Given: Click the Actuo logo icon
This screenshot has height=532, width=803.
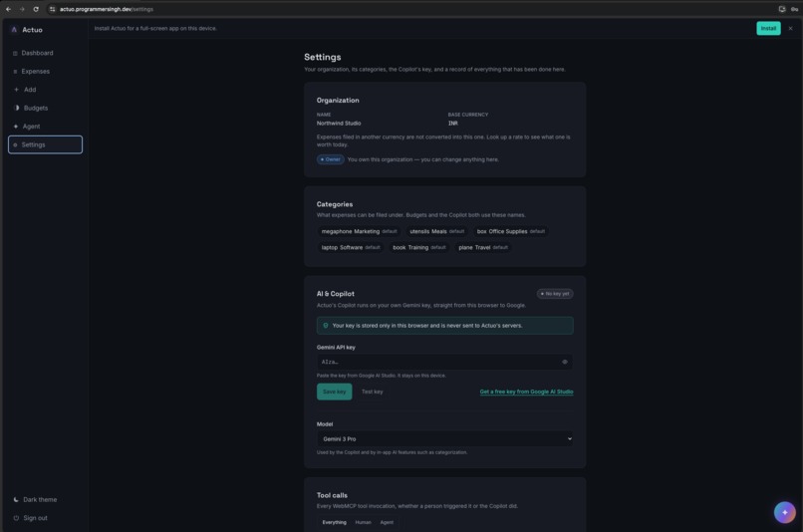Looking at the screenshot, I should 14,30.
